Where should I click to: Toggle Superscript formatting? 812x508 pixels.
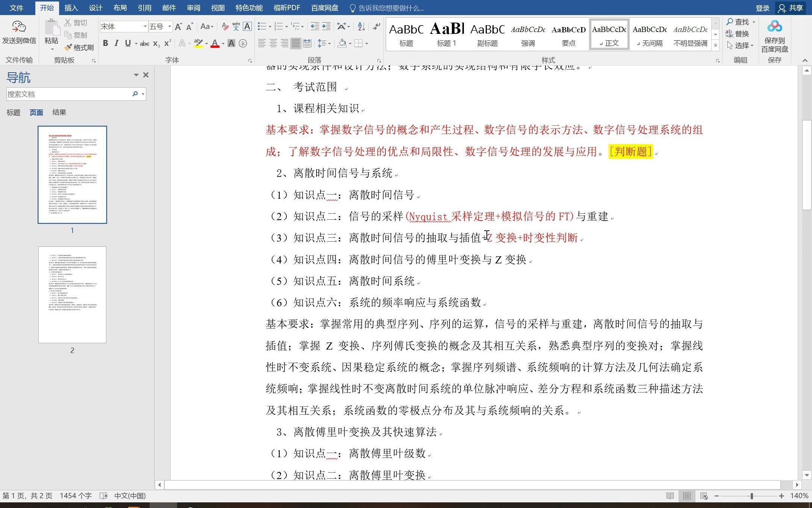[168, 43]
